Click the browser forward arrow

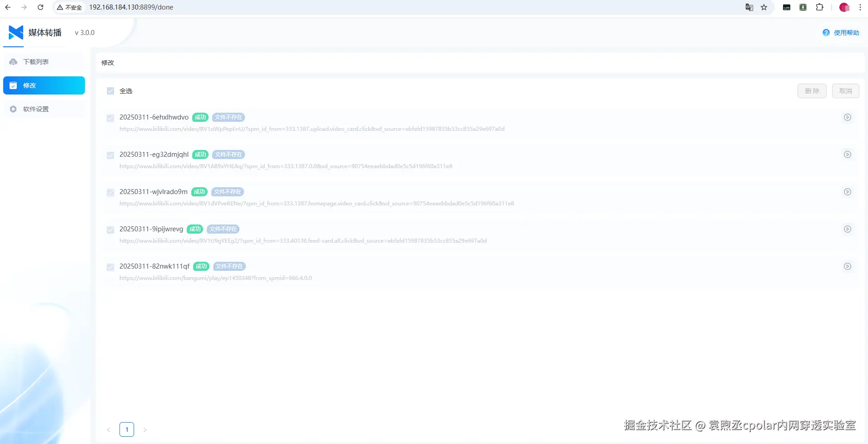click(x=24, y=7)
